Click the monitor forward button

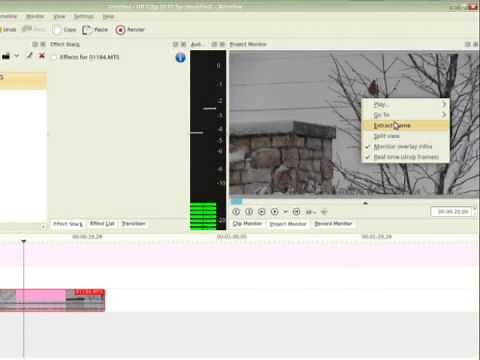[x=296, y=212]
